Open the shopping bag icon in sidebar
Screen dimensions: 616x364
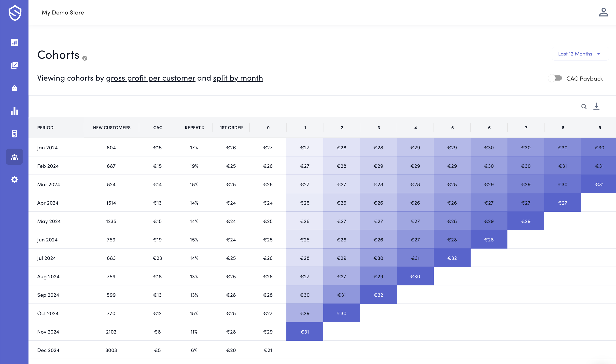click(14, 88)
